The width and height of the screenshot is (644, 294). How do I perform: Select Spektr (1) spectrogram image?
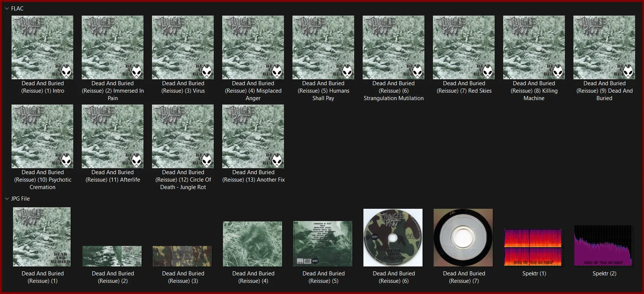coord(533,247)
